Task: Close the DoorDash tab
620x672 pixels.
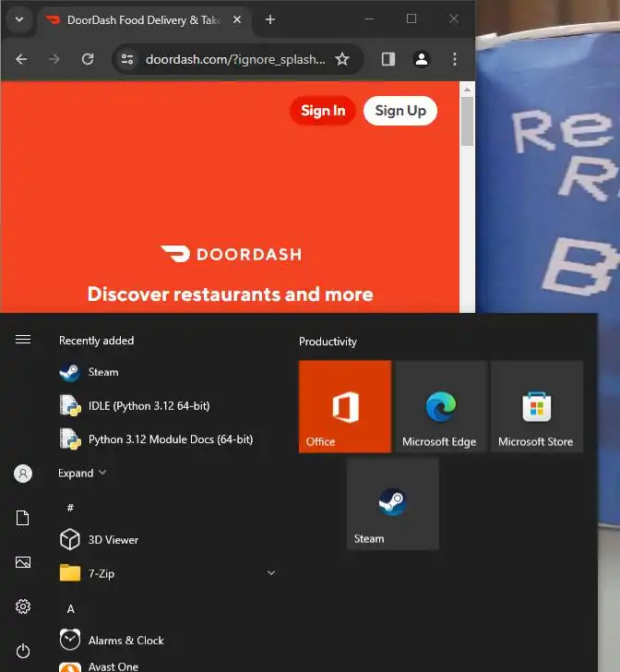Action: click(237, 19)
